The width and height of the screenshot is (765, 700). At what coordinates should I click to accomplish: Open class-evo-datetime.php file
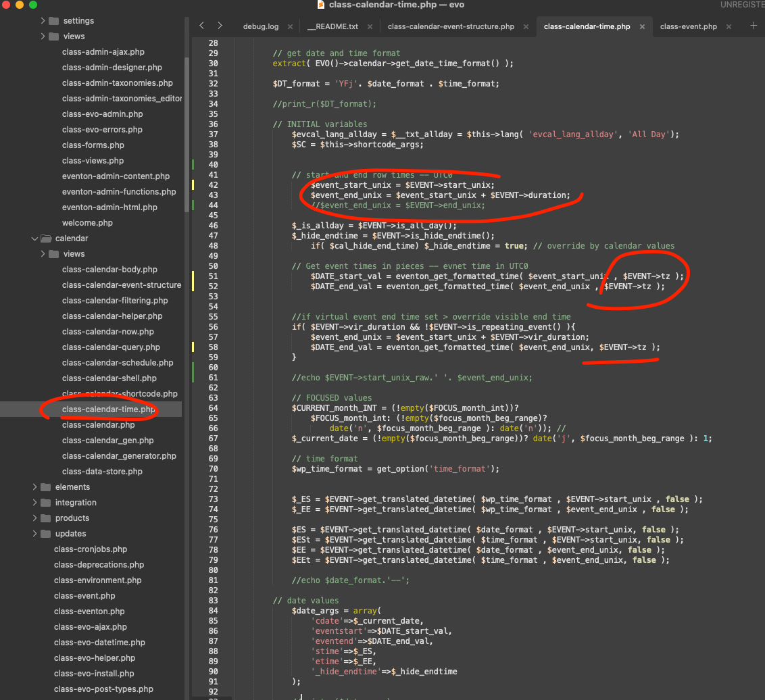99,643
